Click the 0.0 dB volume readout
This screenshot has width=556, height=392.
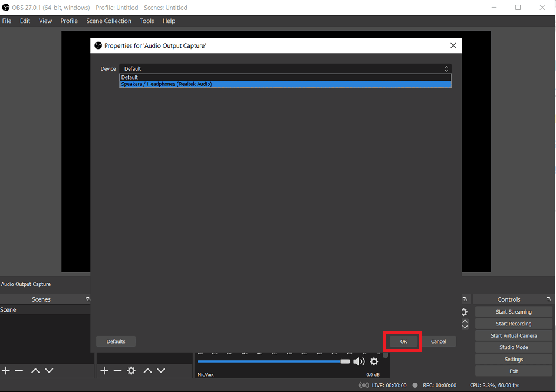tap(373, 375)
